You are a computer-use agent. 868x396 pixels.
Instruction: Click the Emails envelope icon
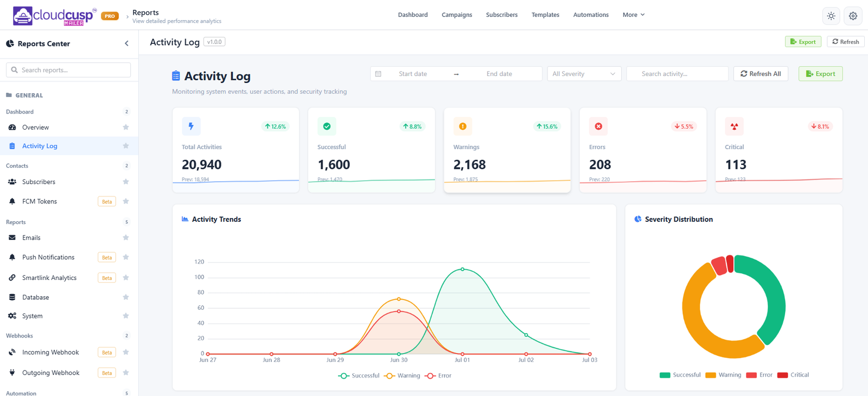tap(12, 238)
